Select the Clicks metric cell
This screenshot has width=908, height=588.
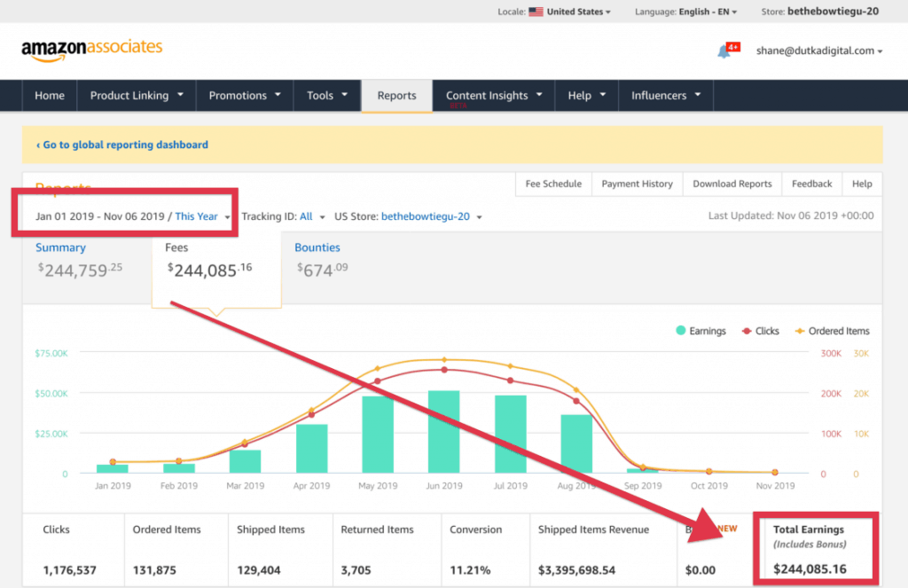pos(74,550)
